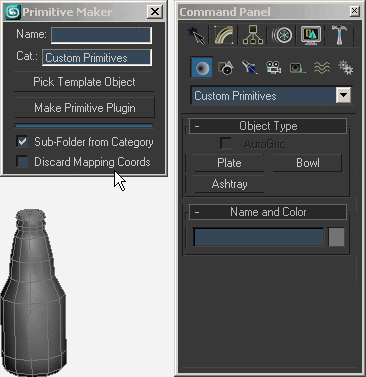This screenshot has height=377, width=366.
Task: Select the Lights category icon
Action: pos(250,68)
